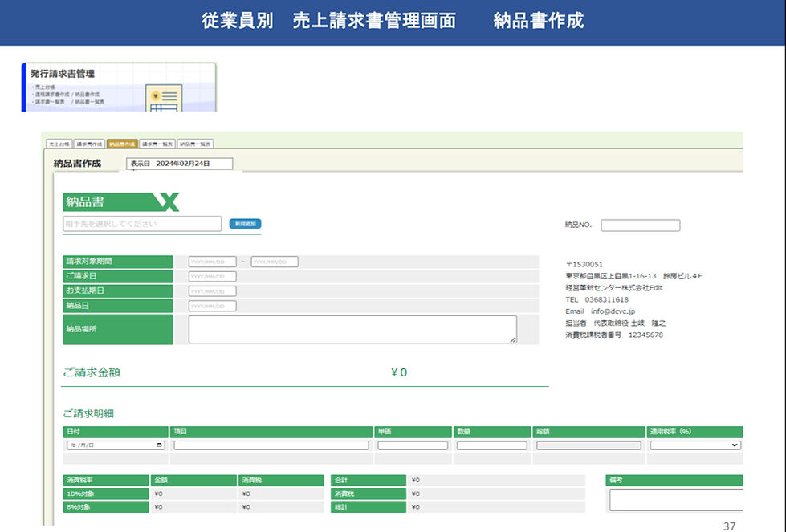Viewport: 786px width, 532px height.
Task: Click the TEL 0368311618 text
Action: [597, 299]
